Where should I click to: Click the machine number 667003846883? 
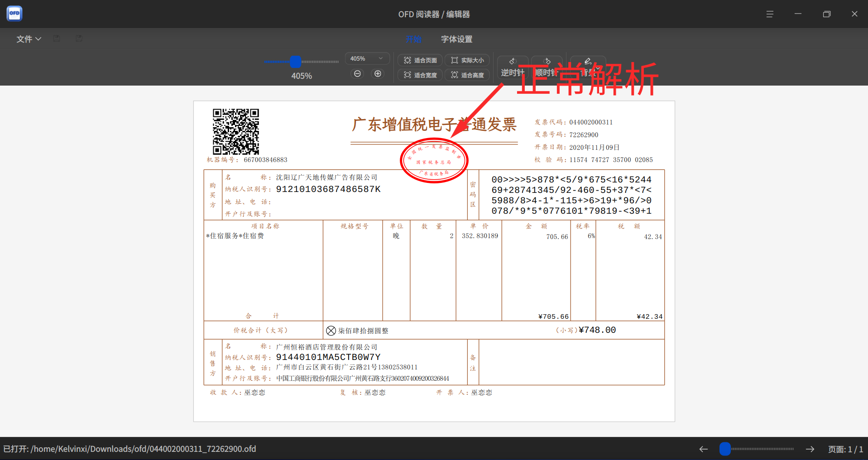265,160
